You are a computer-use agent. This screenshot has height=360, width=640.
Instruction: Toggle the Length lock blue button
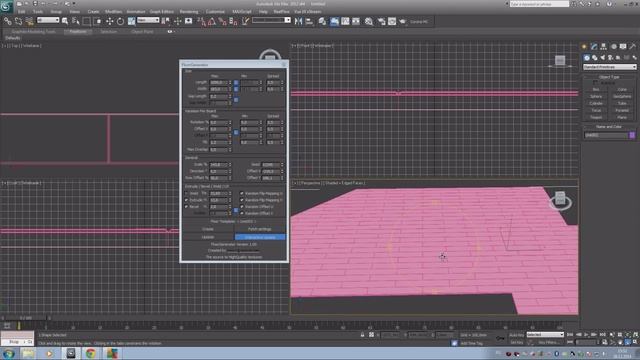[x=236, y=82]
